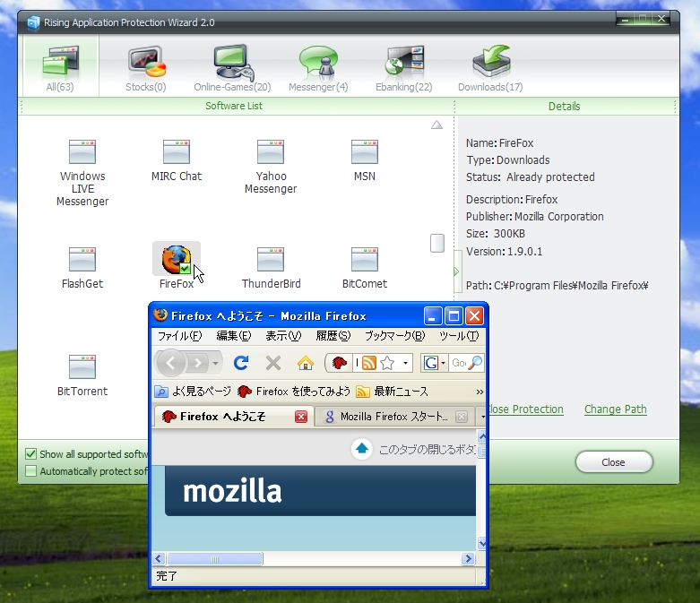Click Firefox horizontal scroll left arrow
The width and height of the screenshot is (700, 603).
click(x=159, y=558)
